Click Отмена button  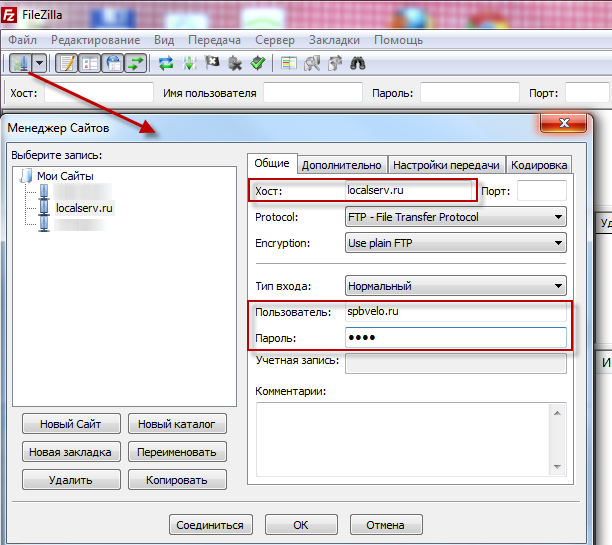click(386, 525)
